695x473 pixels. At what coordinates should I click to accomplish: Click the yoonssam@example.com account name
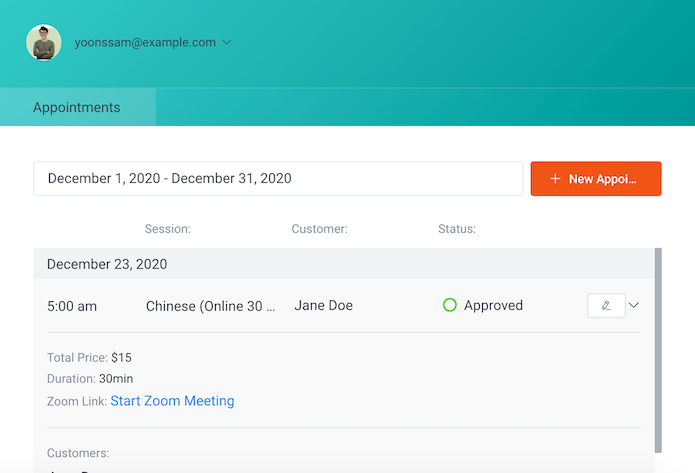tap(145, 43)
